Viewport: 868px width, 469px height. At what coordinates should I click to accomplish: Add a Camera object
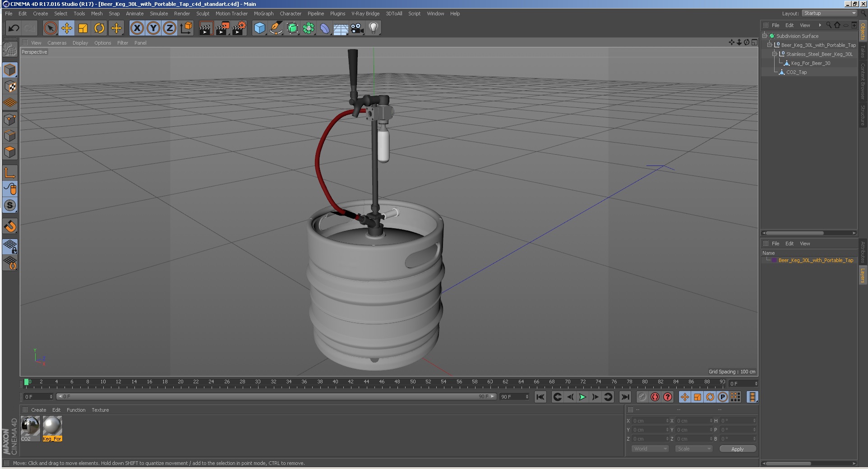tap(357, 28)
